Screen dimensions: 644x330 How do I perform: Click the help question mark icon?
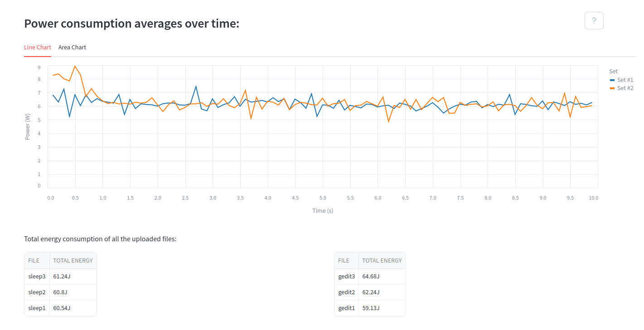tap(594, 20)
